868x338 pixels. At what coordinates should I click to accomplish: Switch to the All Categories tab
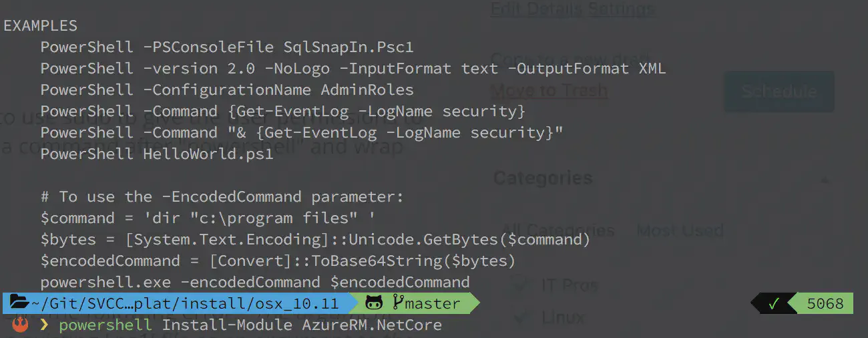coord(558,231)
